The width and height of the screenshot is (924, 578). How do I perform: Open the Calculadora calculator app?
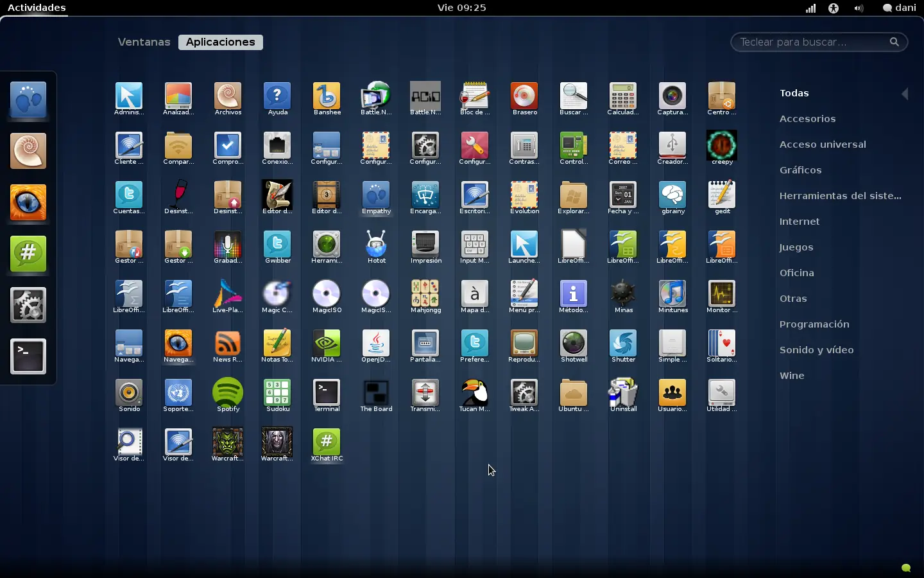[623, 99]
